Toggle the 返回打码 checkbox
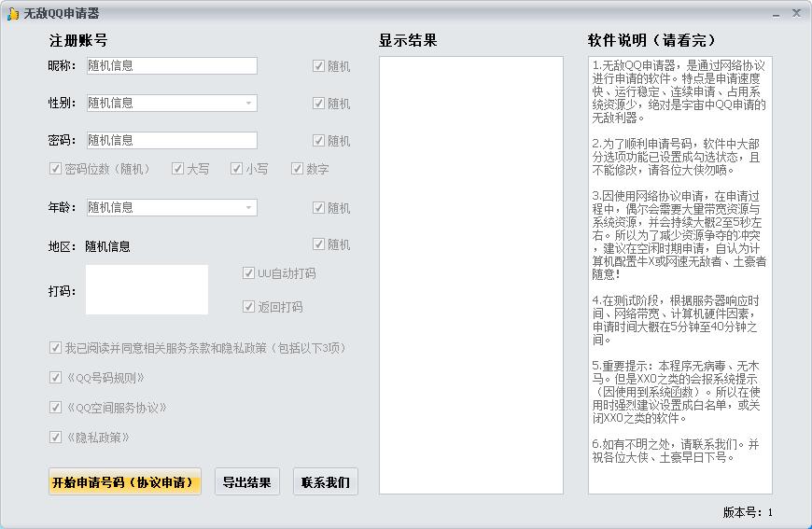Screen dimensions: 812x529 pyautogui.click(x=249, y=307)
